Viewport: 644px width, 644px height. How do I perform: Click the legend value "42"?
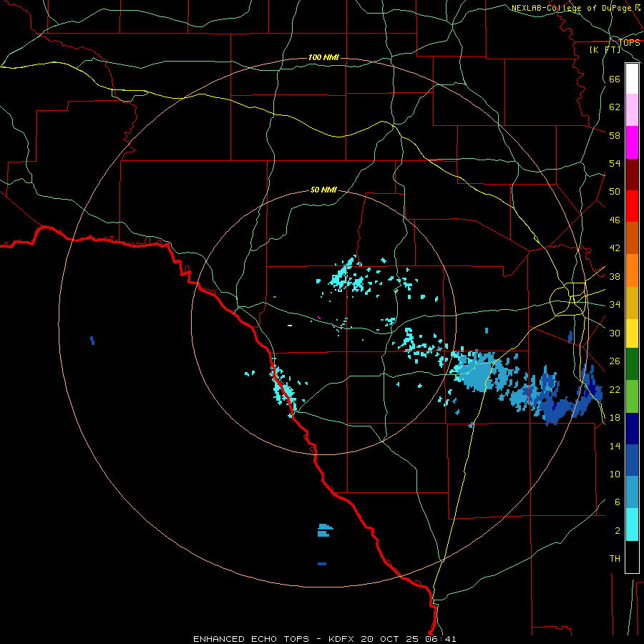point(615,248)
